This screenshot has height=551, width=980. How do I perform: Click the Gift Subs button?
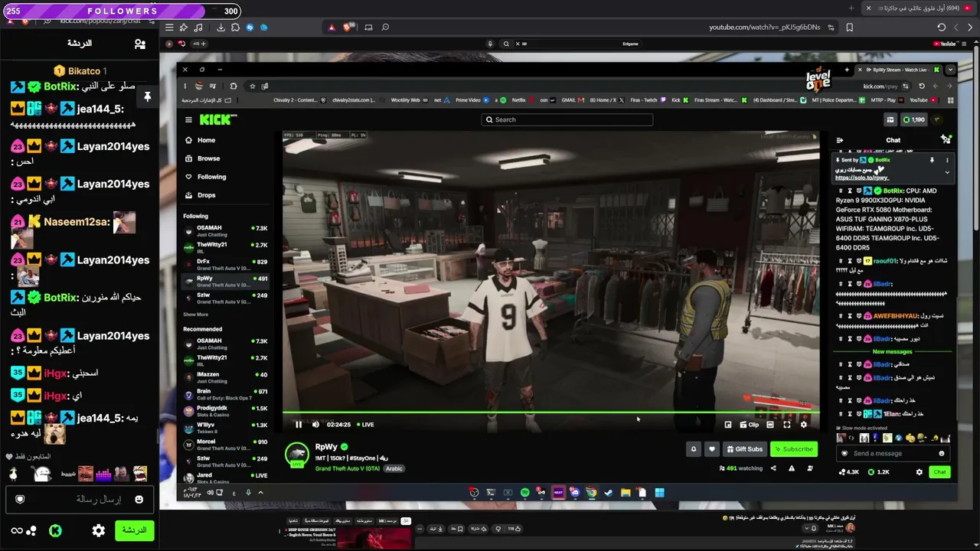click(744, 449)
